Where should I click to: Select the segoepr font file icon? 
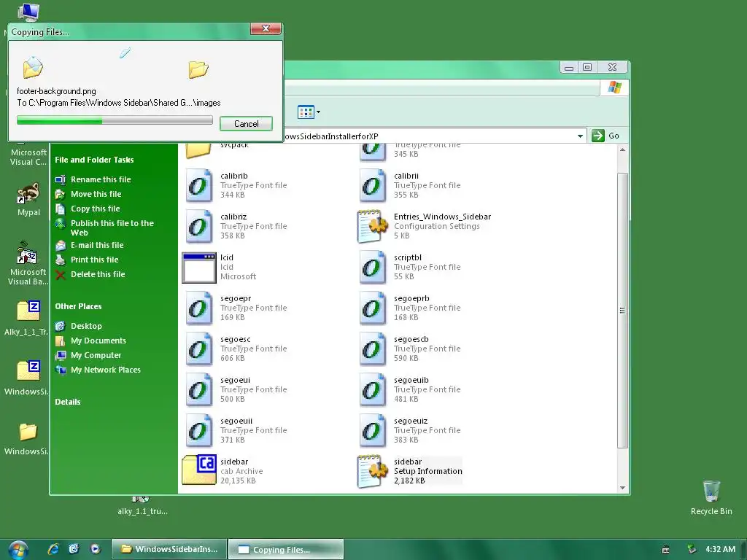click(x=198, y=308)
